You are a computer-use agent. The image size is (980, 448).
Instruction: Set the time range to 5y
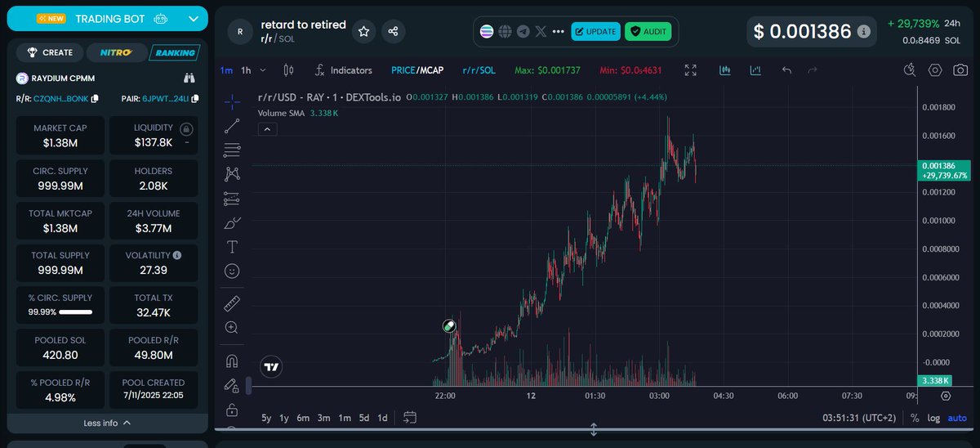[x=266, y=418]
